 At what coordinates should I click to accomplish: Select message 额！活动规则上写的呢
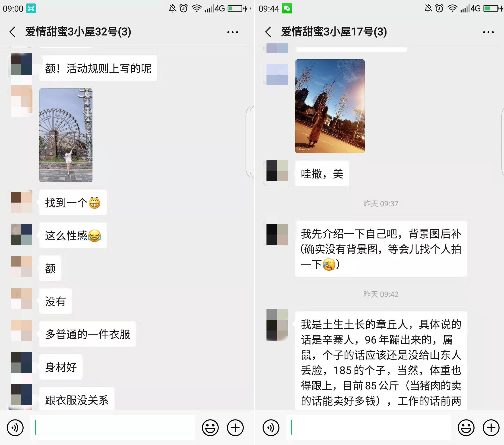[x=98, y=68]
